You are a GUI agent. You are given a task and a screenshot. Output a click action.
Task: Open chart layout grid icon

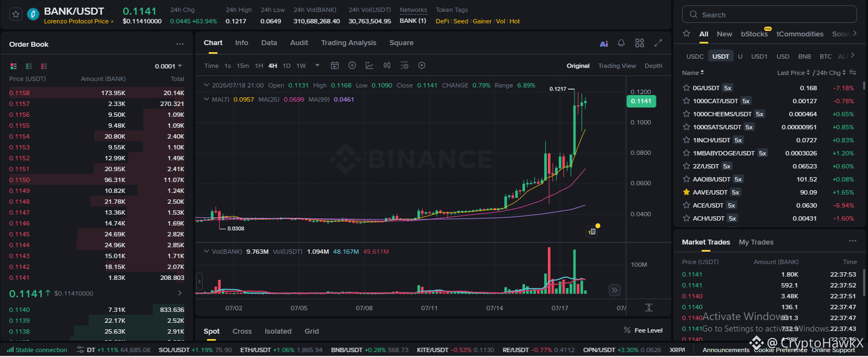[x=640, y=43]
